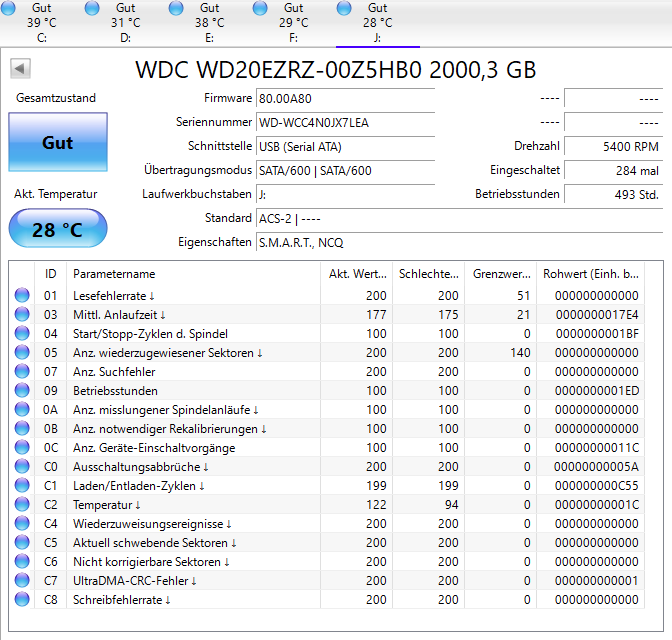
Task: Click status orb of Wiederzuweisungsereignisse row
Action: point(22,523)
